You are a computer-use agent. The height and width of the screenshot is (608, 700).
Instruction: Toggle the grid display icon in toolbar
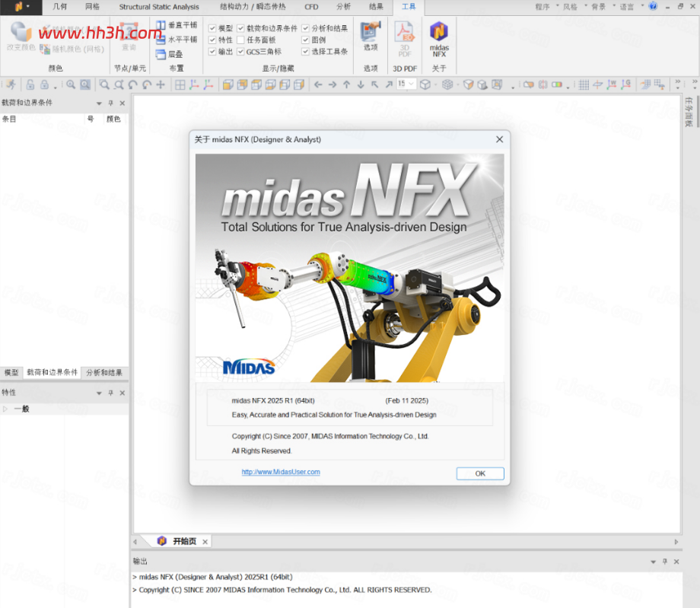[584, 84]
